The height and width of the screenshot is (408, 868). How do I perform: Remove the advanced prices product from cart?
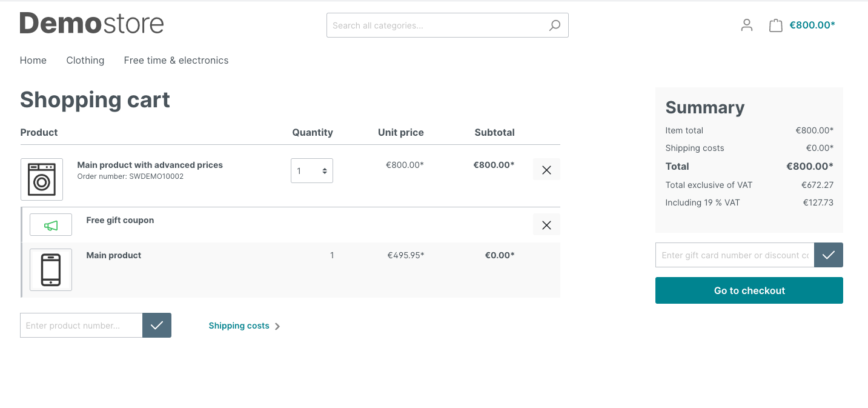click(x=546, y=170)
